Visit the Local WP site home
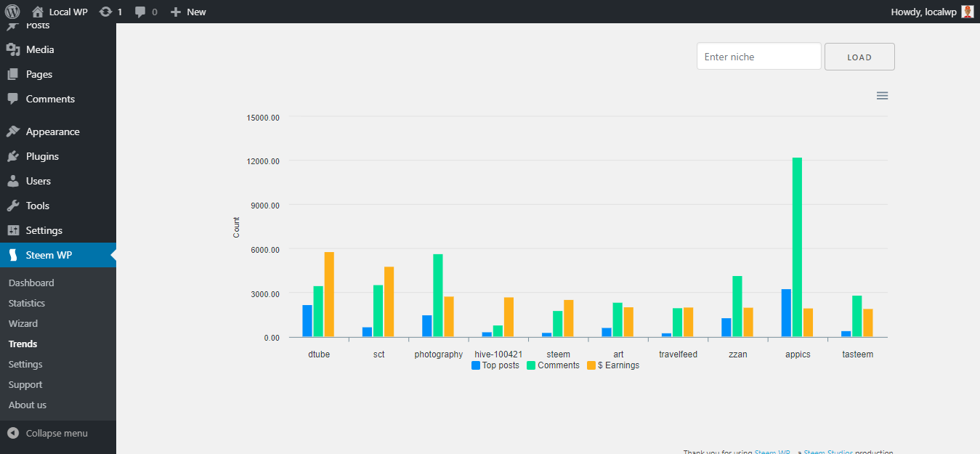This screenshot has width=980, height=454. click(60, 12)
